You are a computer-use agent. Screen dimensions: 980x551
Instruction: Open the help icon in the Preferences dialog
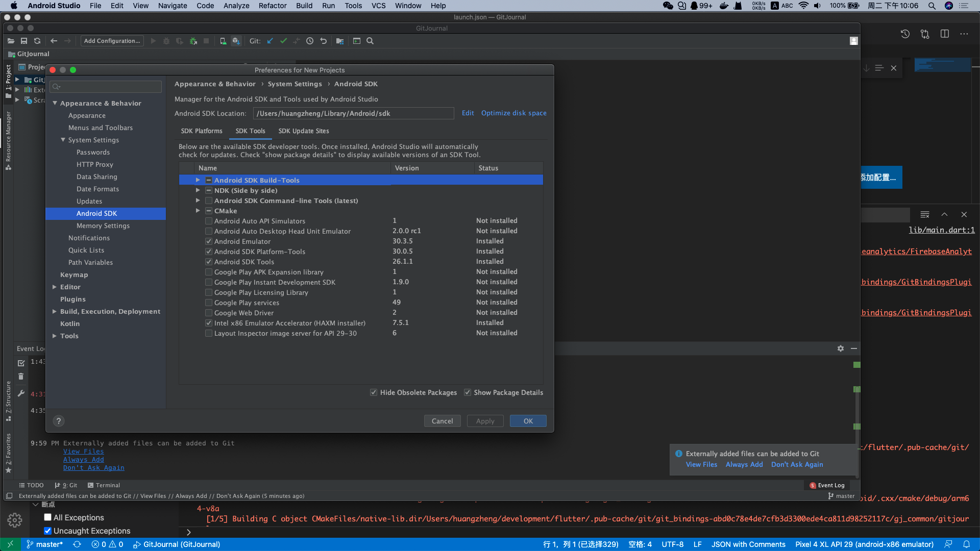coord(58,421)
